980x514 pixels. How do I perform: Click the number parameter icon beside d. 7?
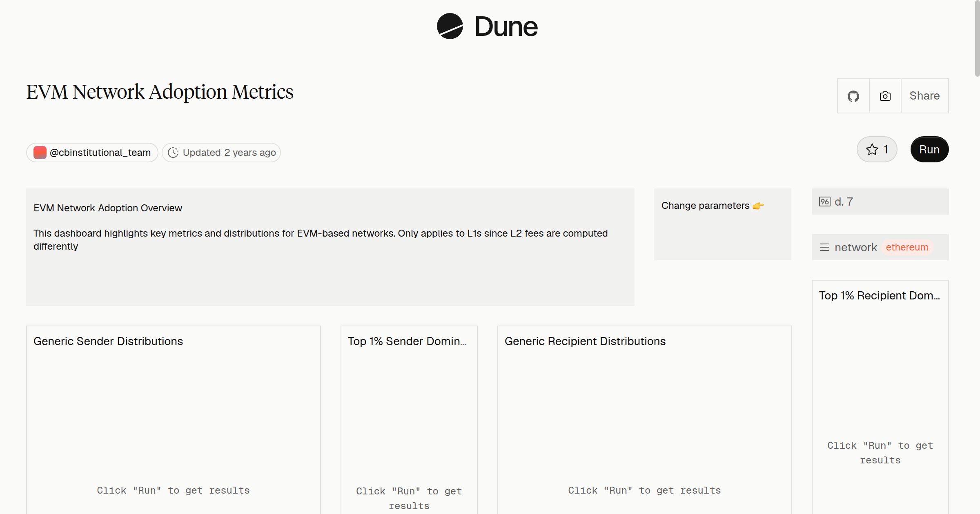tap(825, 202)
